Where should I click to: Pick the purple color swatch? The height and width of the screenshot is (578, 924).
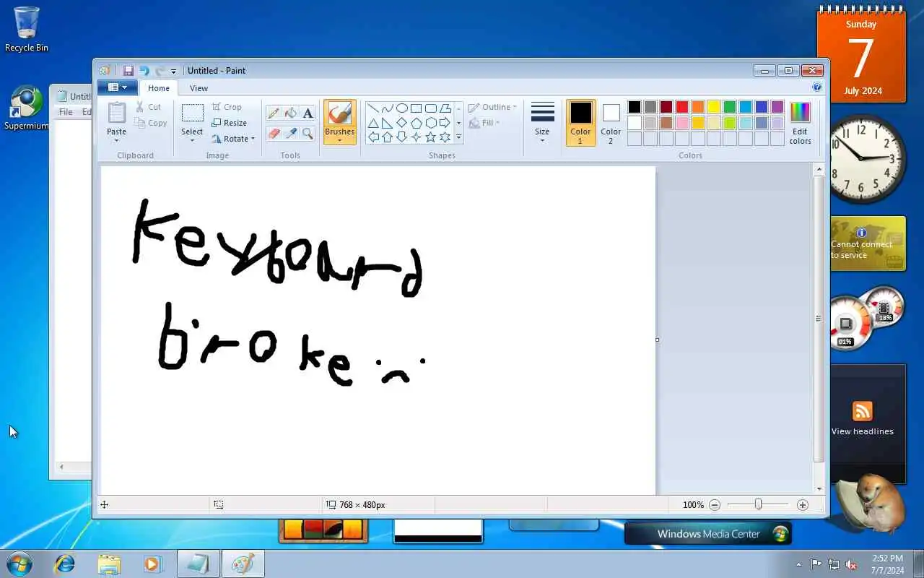(x=777, y=107)
